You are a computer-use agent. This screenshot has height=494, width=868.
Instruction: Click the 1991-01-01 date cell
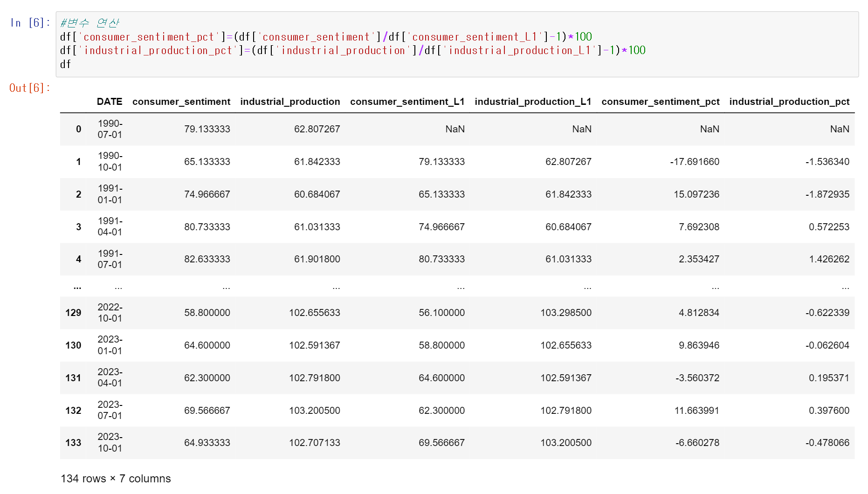pyautogui.click(x=110, y=194)
